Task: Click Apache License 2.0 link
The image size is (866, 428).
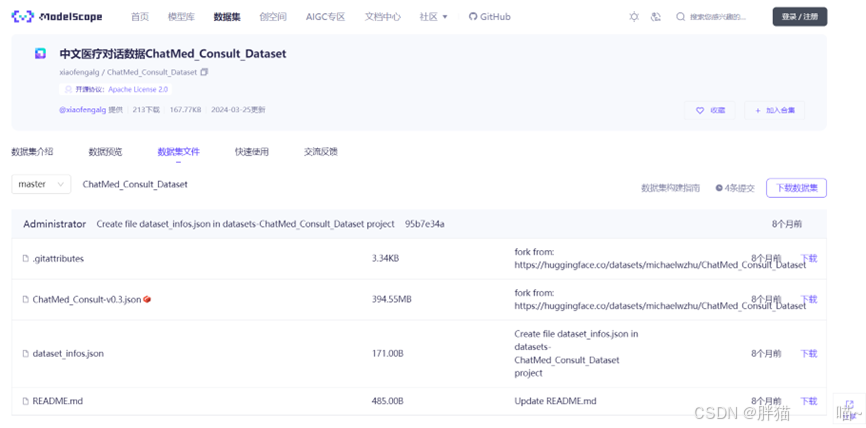Action: (x=138, y=89)
